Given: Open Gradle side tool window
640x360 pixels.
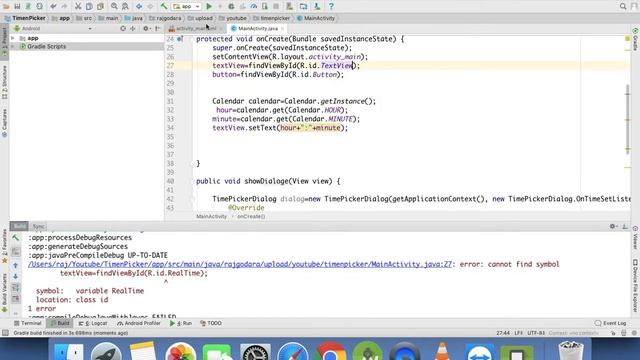Looking at the screenshot, I should tap(635, 39).
